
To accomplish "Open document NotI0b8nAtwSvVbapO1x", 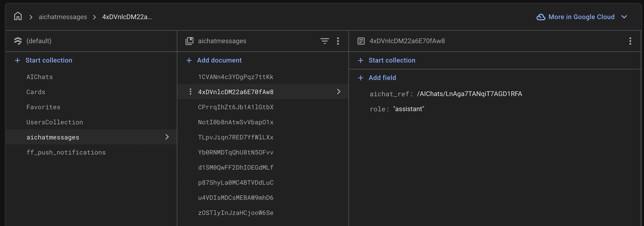I will coord(236,122).
